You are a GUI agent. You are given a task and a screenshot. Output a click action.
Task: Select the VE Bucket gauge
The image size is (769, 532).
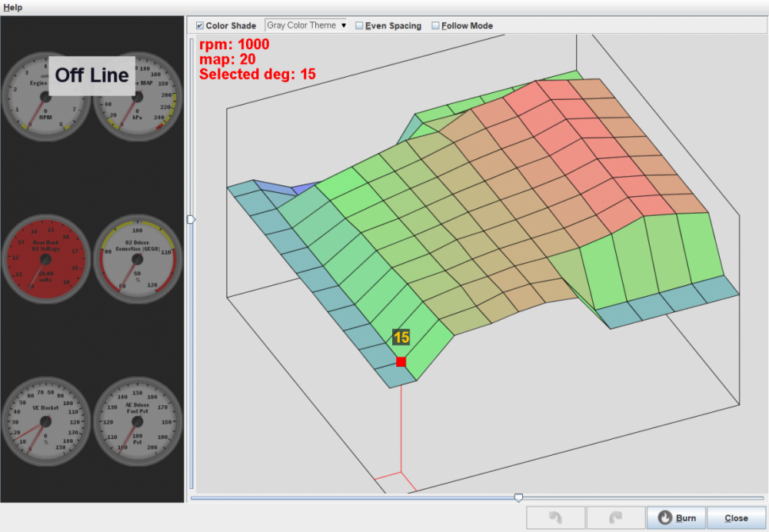point(45,421)
